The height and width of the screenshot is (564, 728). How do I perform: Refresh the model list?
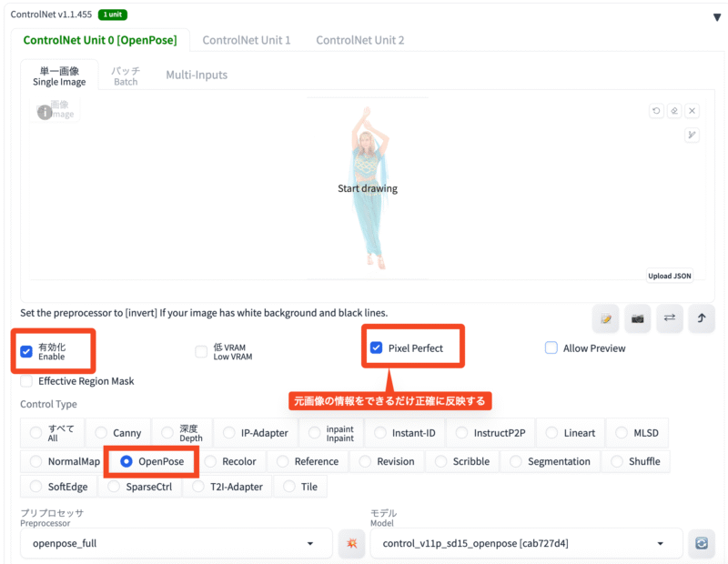(701, 543)
